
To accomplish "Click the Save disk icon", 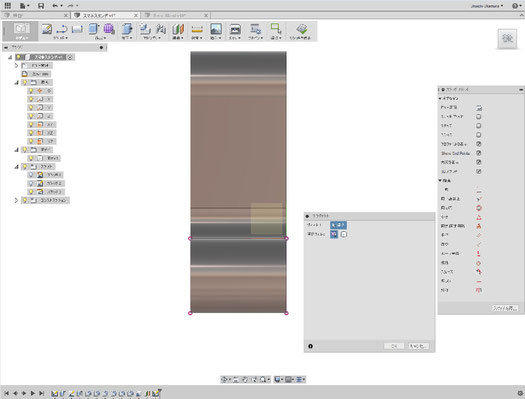I will click(x=41, y=6).
